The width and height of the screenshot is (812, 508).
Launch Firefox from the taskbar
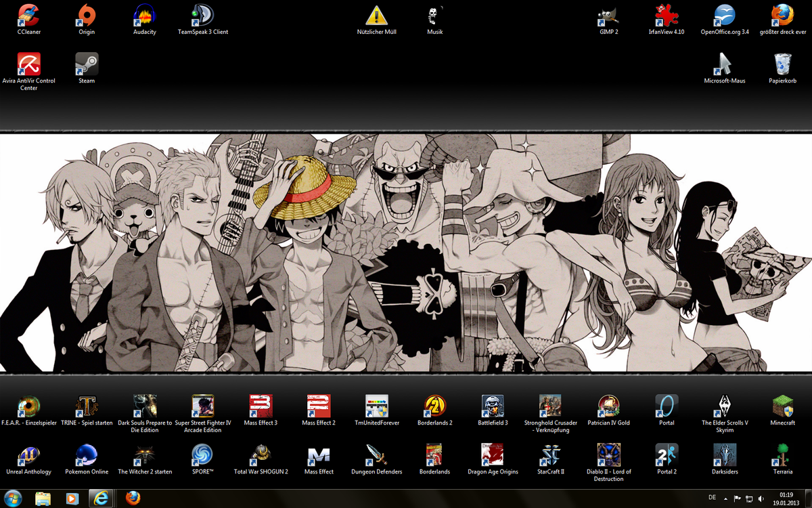pos(133,499)
